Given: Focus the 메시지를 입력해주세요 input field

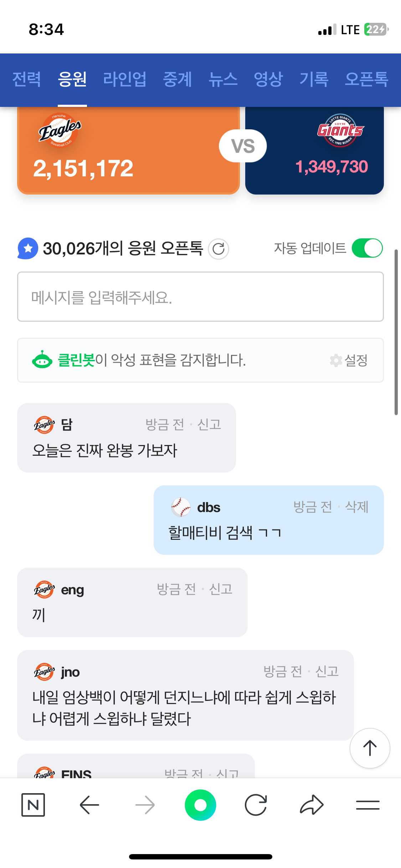Looking at the screenshot, I should pos(200,297).
